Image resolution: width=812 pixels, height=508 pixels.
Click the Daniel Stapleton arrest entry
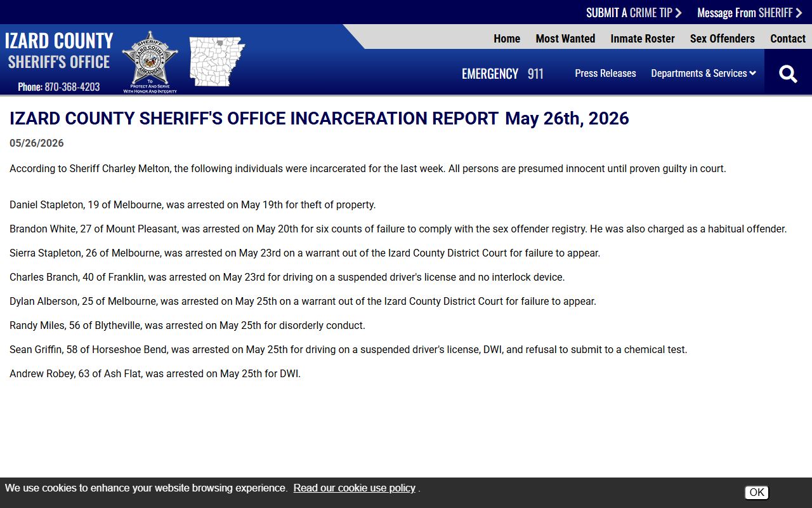coord(193,205)
